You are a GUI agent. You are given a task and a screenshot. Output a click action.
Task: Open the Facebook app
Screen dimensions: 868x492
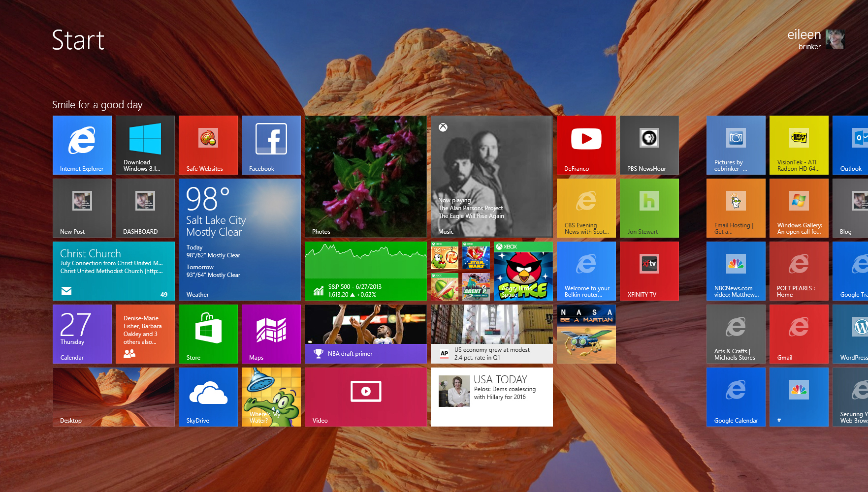(x=271, y=145)
